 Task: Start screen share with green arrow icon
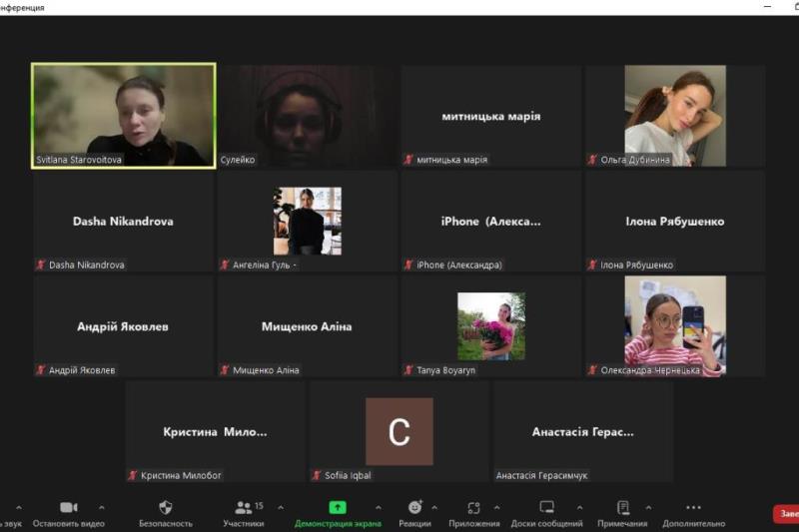(x=338, y=507)
